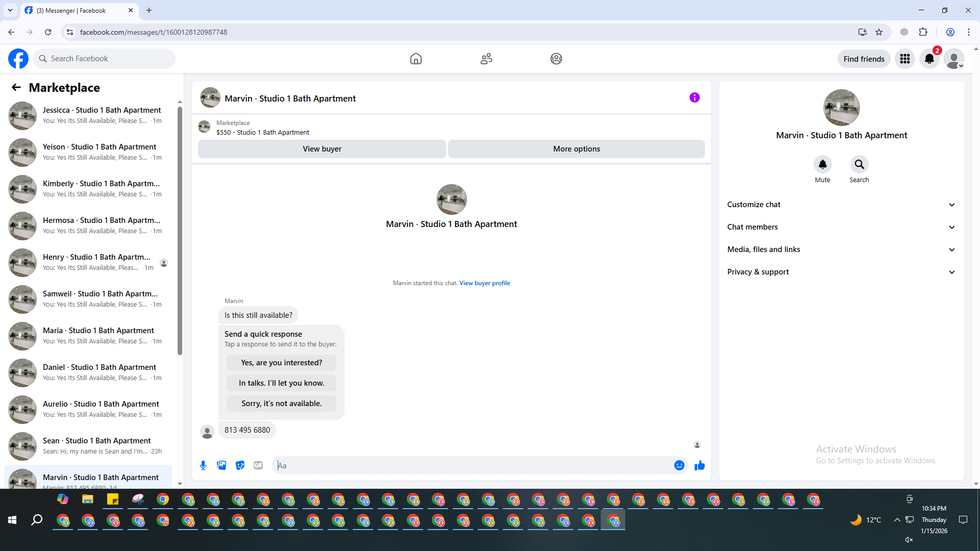Viewport: 980px width, 551px height.
Task: Click the purple conversation info icon
Action: click(694, 97)
